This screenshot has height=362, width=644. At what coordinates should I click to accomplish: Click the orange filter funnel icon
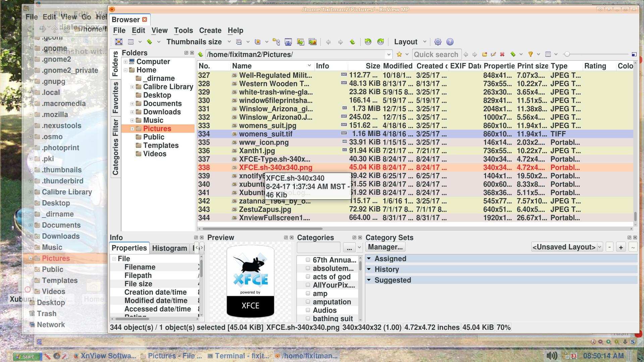tap(531, 54)
